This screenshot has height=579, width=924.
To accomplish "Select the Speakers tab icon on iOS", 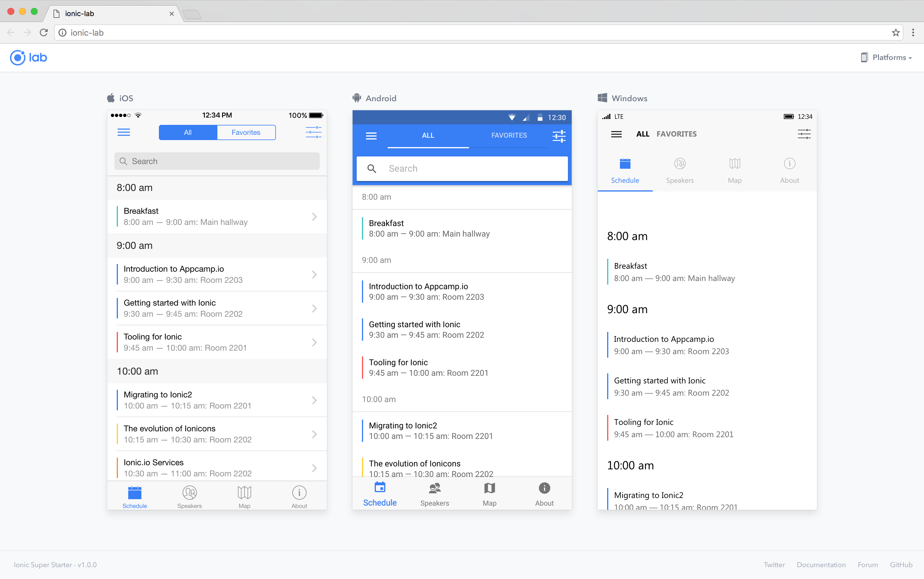I will [189, 493].
